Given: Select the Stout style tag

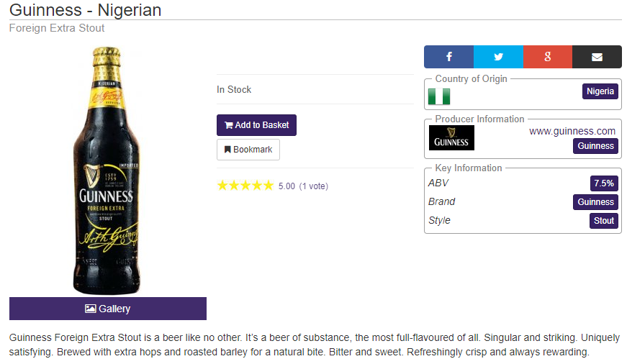Looking at the screenshot, I should (x=603, y=221).
